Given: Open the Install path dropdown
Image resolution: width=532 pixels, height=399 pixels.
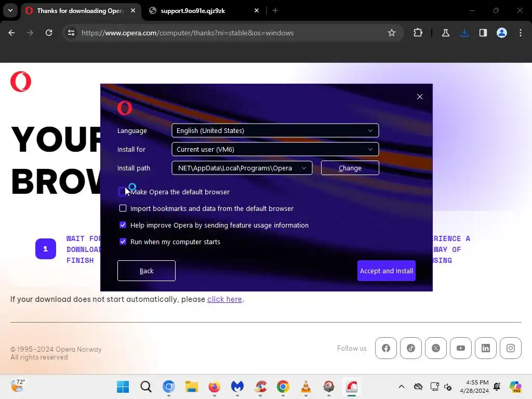Looking at the screenshot, I should [242, 168].
